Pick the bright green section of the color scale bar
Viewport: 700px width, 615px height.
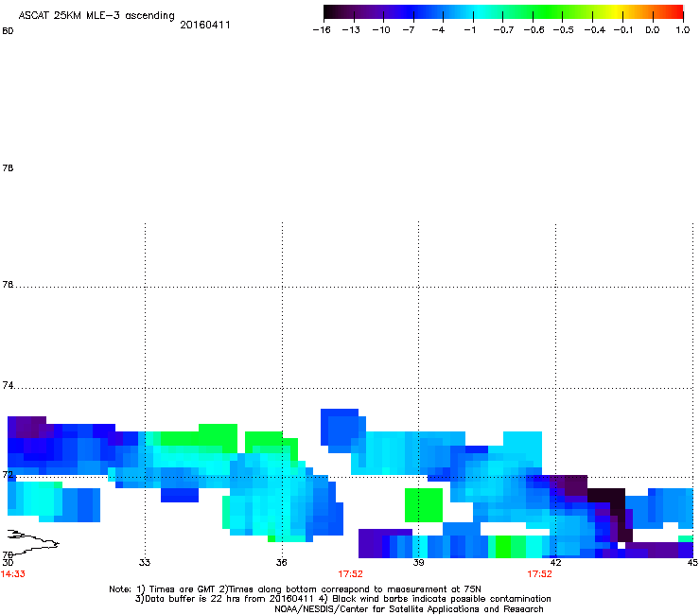(547, 12)
